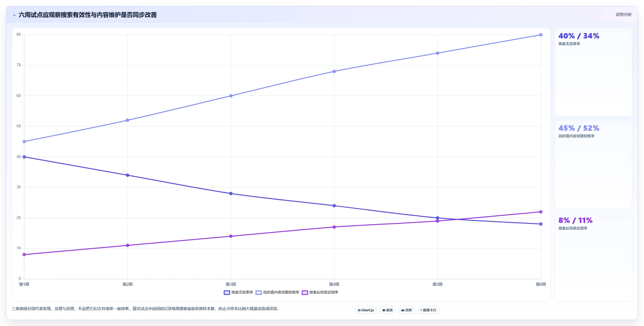Click 高价值内容按期复核率 caption in the stat card
The height and width of the screenshot is (326, 644).
tap(576, 136)
